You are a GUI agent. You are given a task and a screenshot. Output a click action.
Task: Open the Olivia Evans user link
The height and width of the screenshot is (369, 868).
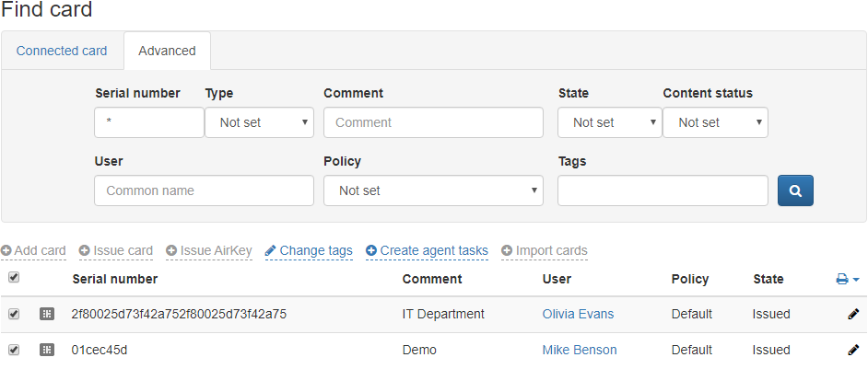pos(578,314)
